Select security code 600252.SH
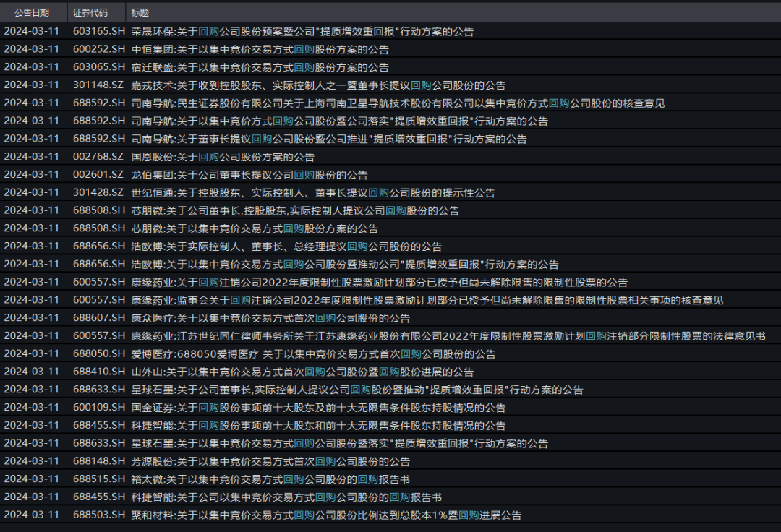This screenshot has height=532, width=781. tap(98, 49)
